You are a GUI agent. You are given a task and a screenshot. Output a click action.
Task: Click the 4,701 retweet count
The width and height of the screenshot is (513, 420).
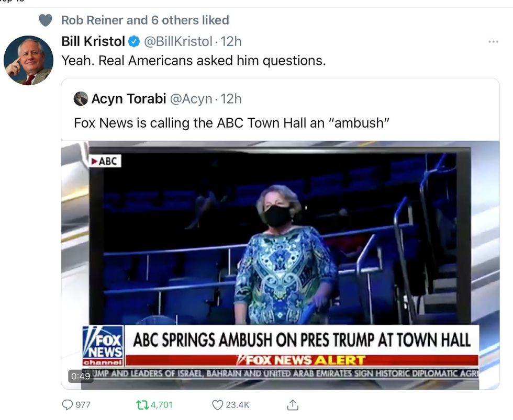point(162,405)
